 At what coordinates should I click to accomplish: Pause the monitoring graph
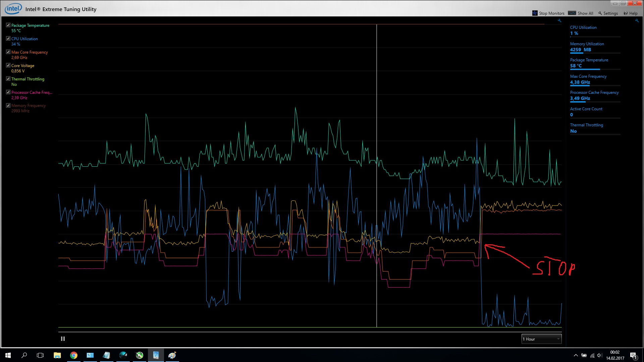pyautogui.click(x=63, y=339)
